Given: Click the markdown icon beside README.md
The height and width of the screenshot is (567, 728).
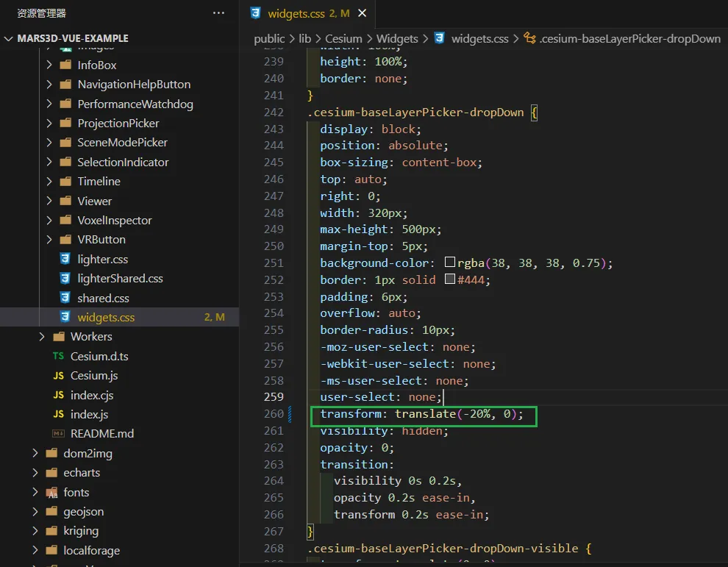Looking at the screenshot, I should click(x=58, y=433).
